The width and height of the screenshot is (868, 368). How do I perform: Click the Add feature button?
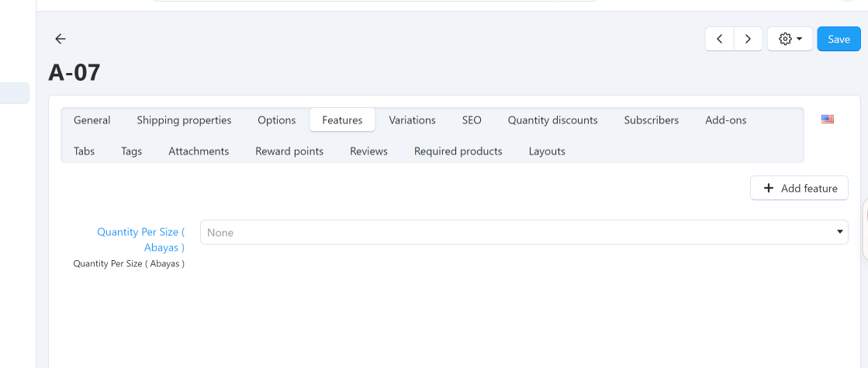pos(799,188)
